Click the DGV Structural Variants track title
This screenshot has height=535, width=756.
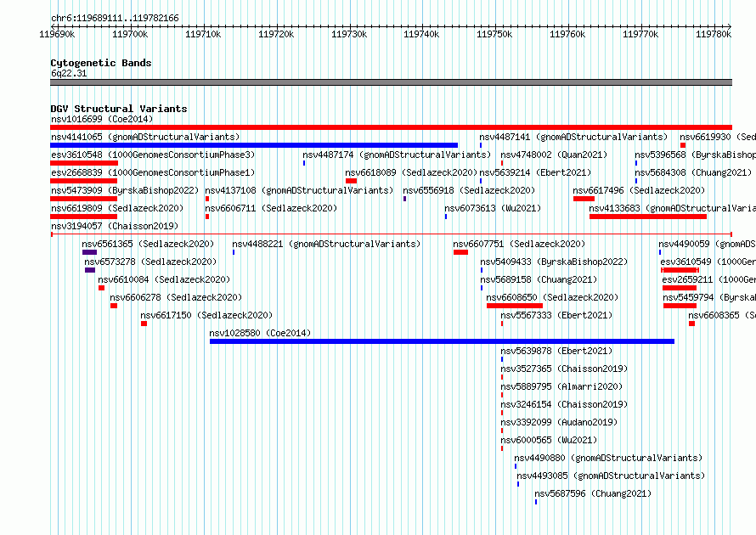[119, 109]
